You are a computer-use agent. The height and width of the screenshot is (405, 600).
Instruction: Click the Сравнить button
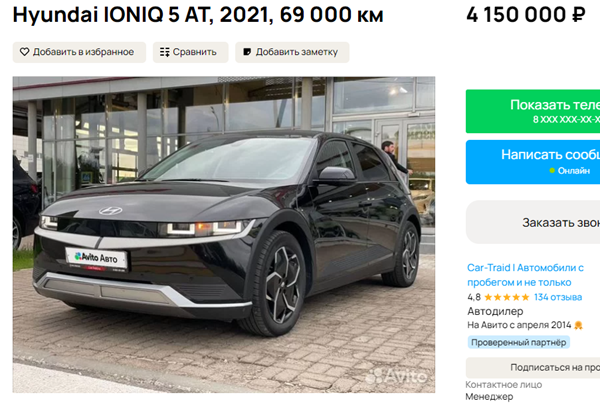pos(191,52)
